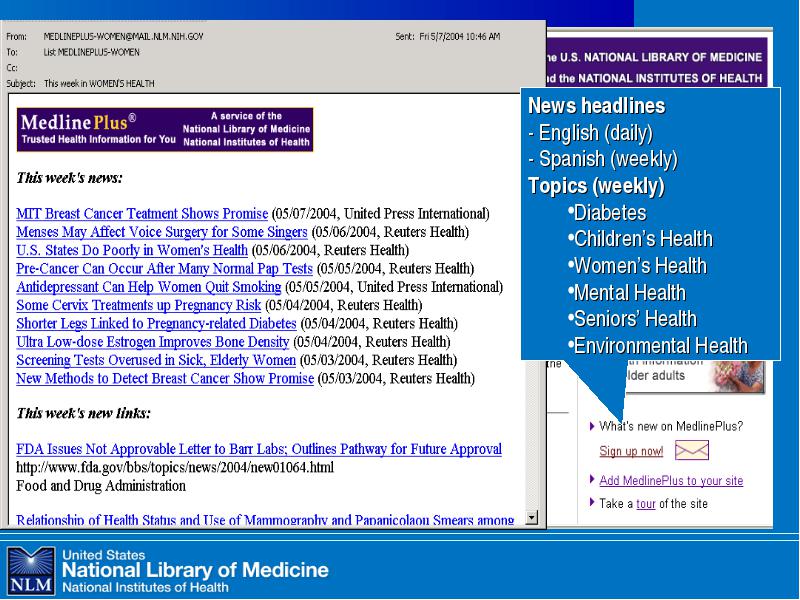Viewport: 800px width, 600px height.
Task: Click the subject "This week in WOMEN'S HEALTH"
Action: click(99, 83)
